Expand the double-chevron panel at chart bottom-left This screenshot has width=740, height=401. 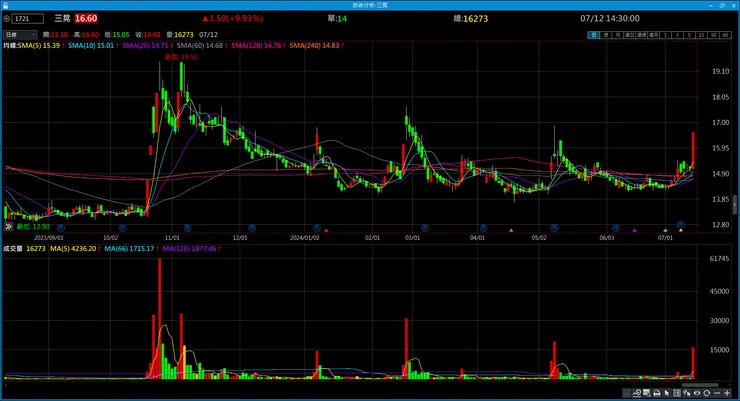pyautogui.click(x=8, y=227)
